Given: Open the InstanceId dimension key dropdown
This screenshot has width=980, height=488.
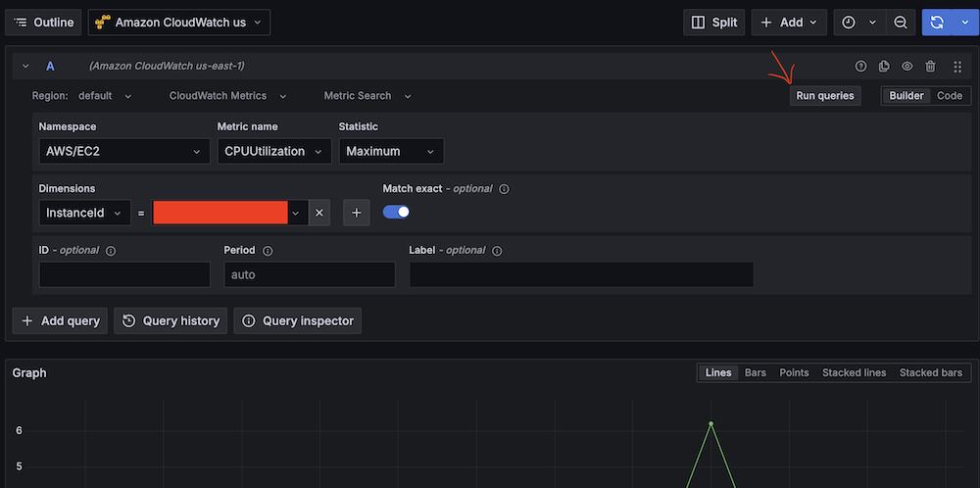Looking at the screenshot, I should (x=85, y=213).
